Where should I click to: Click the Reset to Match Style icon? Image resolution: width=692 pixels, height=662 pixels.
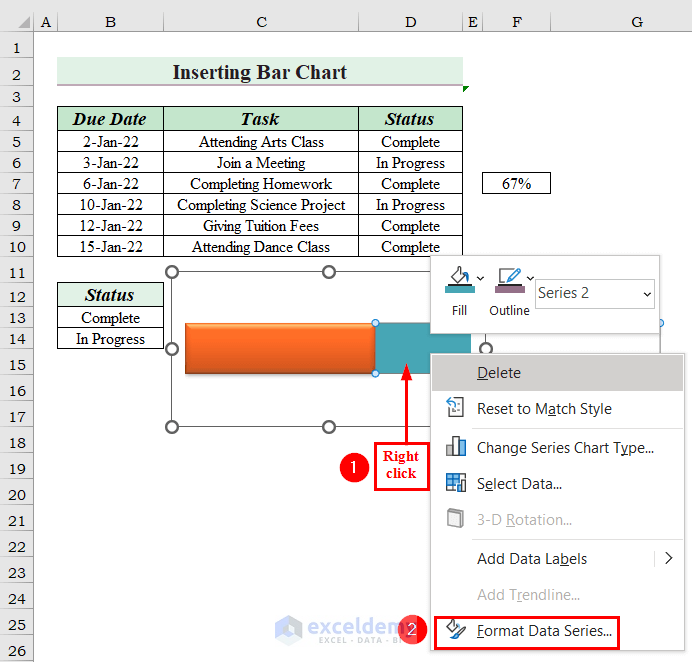pyautogui.click(x=455, y=407)
